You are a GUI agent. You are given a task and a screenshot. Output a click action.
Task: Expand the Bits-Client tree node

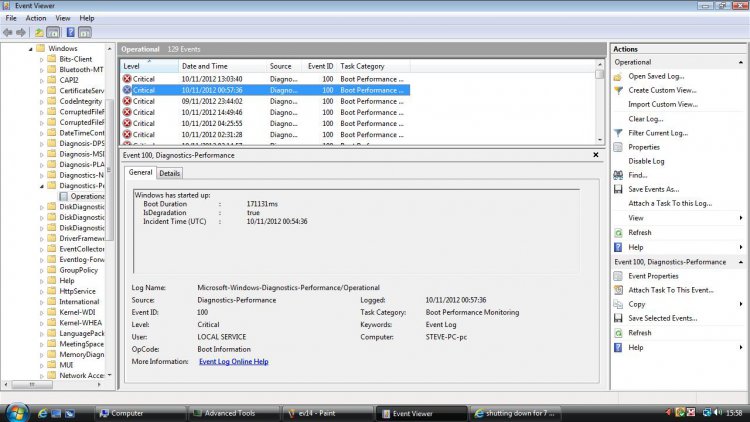(42, 59)
